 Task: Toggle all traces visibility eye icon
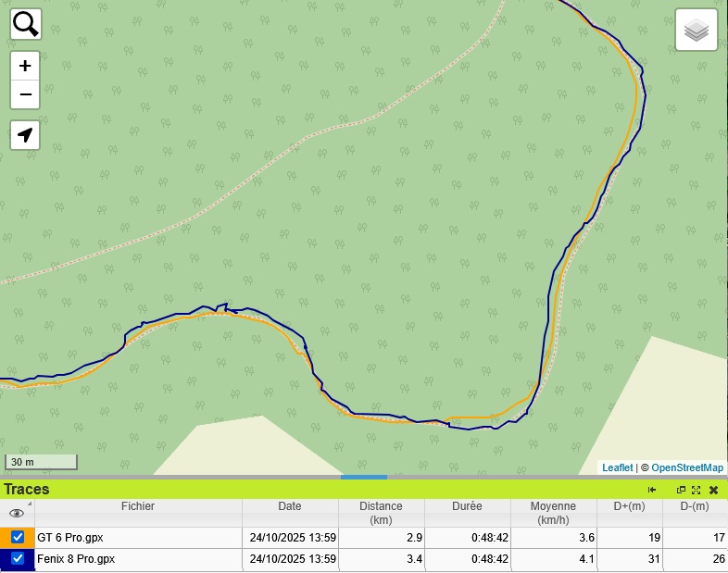click(x=16, y=513)
